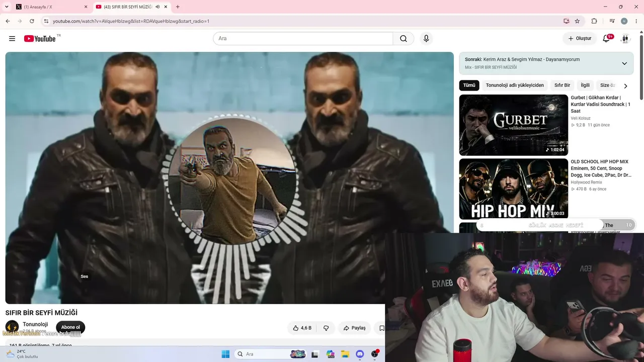Open the weather widget on the taskbar

(21, 354)
